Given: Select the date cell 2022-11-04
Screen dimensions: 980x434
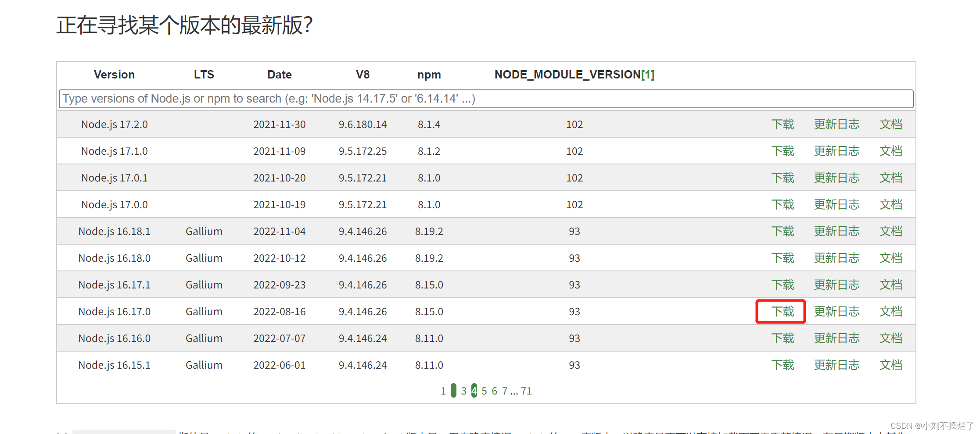Looking at the screenshot, I should point(279,231).
